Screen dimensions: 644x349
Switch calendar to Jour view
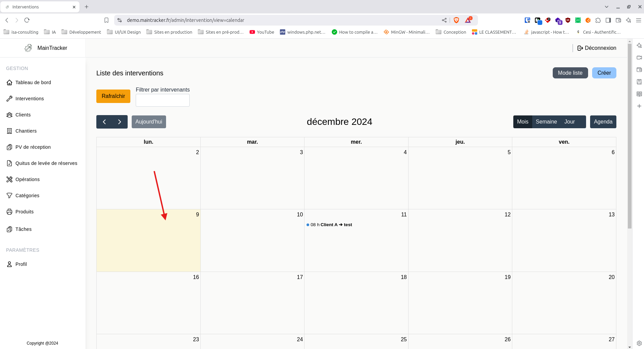click(x=570, y=122)
